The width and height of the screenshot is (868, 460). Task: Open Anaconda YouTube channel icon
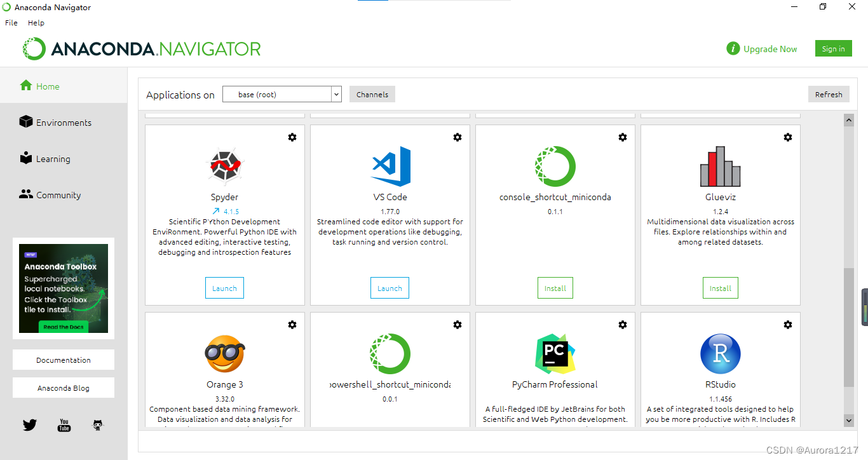click(64, 425)
